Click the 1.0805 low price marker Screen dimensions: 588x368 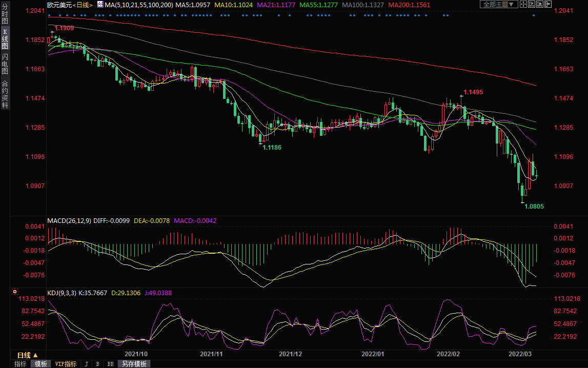tap(534, 207)
